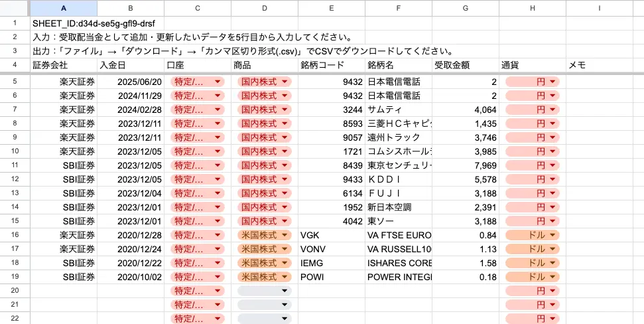Select the 7,969 amount cell
Viewport: 644px width, 324px height.
(465, 165)
